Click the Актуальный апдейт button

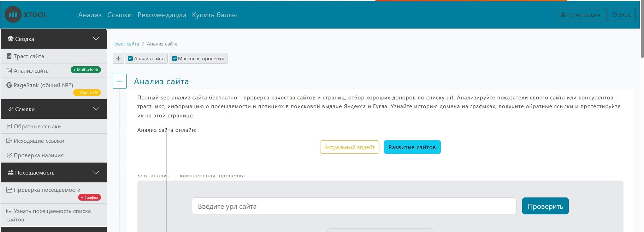pos(350,147)
